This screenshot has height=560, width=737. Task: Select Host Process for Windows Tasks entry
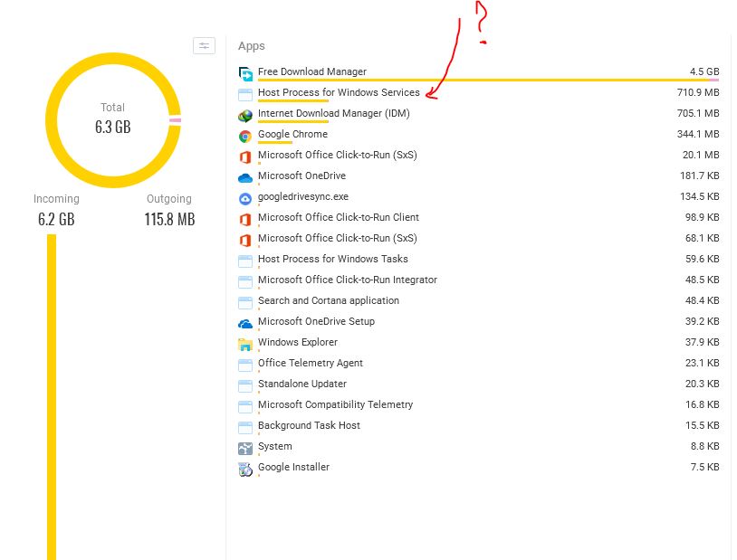click(333, 259)
